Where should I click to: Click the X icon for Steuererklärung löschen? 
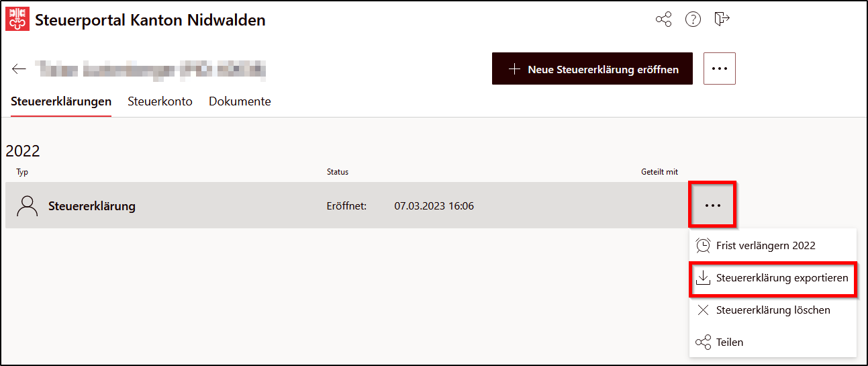(x=703, y=310)
